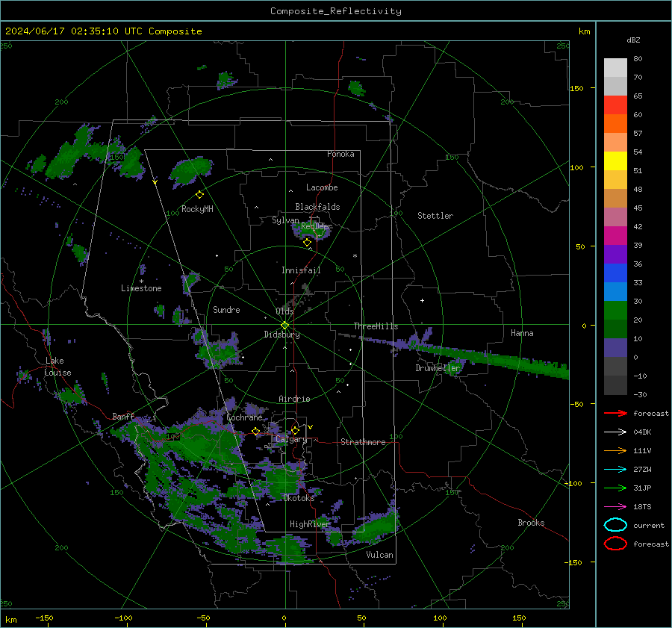
Task: Click the current legend label
Action: click(649, 525)
